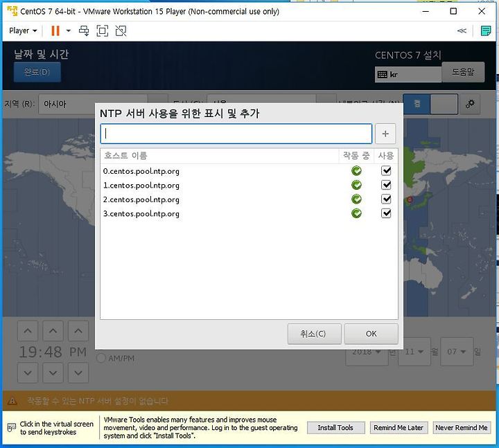Select 0.centos.pool.ntp.org row

click(x=249, y=171)
